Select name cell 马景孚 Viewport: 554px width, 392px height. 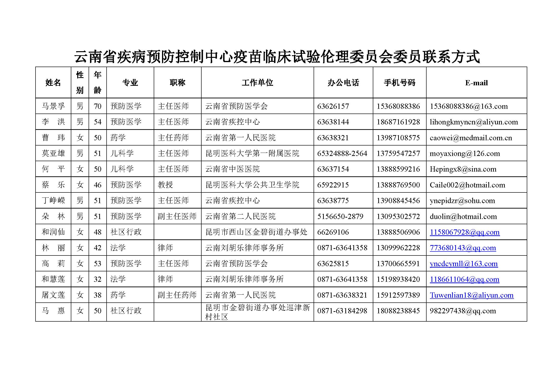point(53,106)
